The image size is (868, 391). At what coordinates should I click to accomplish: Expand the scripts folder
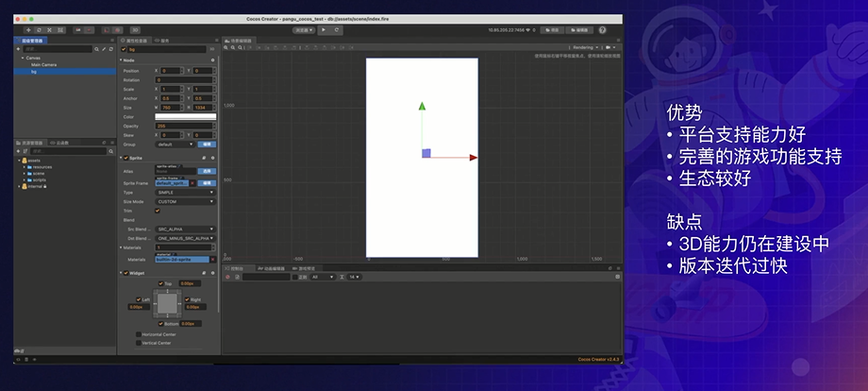[x=25, y=180]
